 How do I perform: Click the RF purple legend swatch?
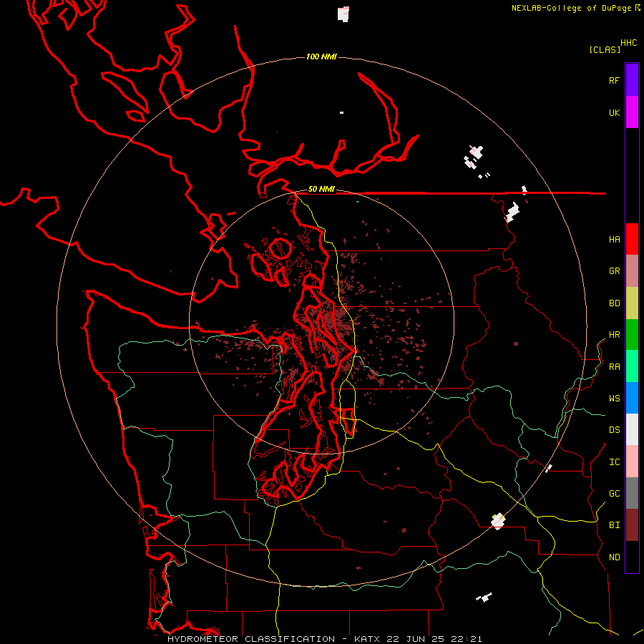tap(632, 80)
